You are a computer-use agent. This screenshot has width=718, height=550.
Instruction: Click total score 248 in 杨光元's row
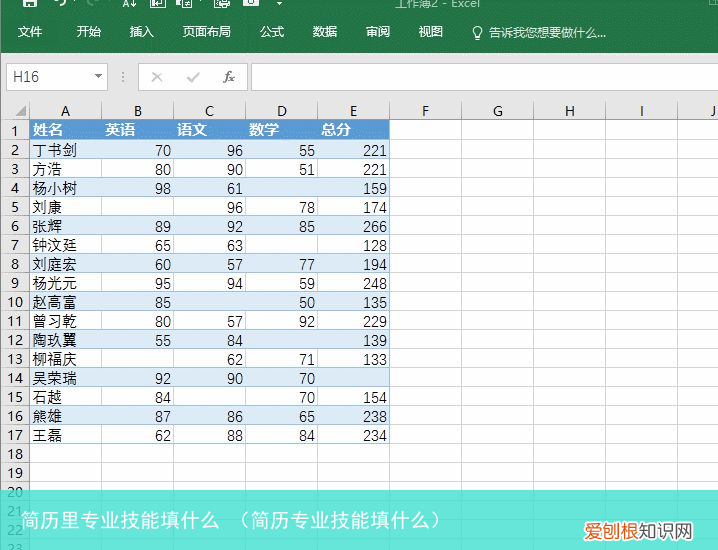353,283
